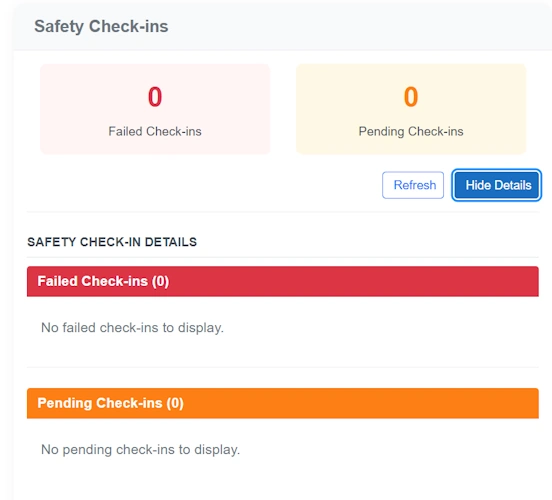Click the panel header bar beside Safety Check-ins title
The image size is (552, 500).
point(352,26)
